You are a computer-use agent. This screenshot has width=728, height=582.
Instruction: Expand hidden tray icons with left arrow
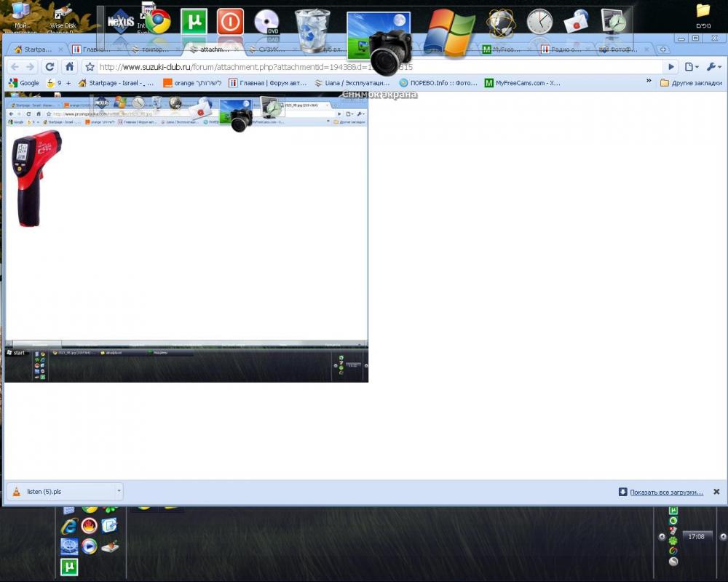click(662, 536)
